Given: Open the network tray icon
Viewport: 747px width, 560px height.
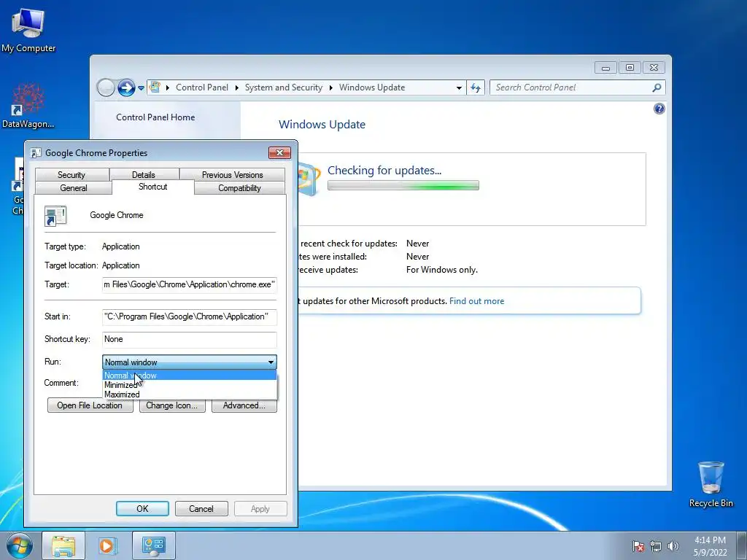Looking at the screenshot, I should coord(656,546).
